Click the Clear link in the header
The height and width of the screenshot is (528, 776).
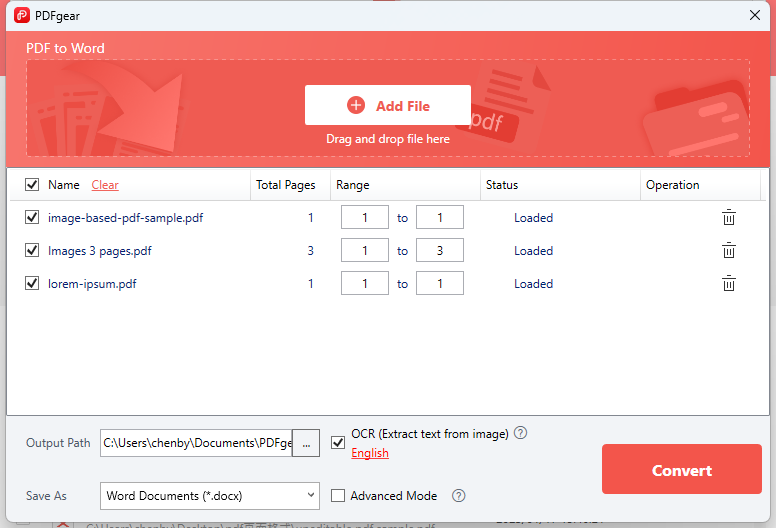[x=105, y=185]
